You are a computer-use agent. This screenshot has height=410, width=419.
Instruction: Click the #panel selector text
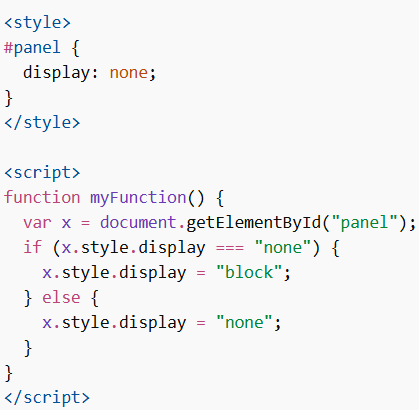coord(32,48)
